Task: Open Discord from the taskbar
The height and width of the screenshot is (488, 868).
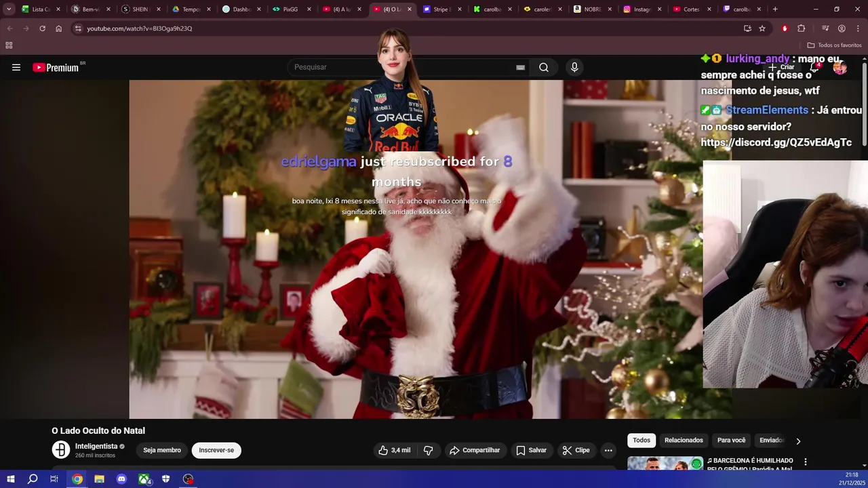Action: [x=121, y=479]
